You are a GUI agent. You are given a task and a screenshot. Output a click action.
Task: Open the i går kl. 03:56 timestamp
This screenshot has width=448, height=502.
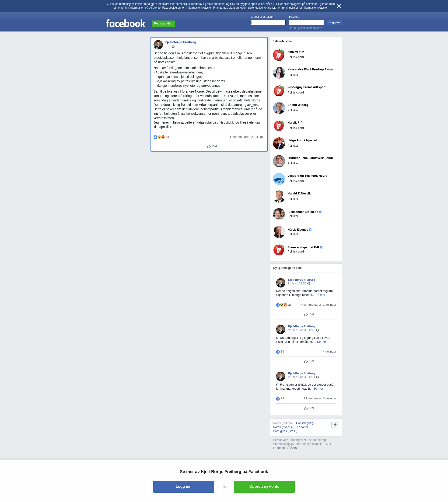point(297,283)
